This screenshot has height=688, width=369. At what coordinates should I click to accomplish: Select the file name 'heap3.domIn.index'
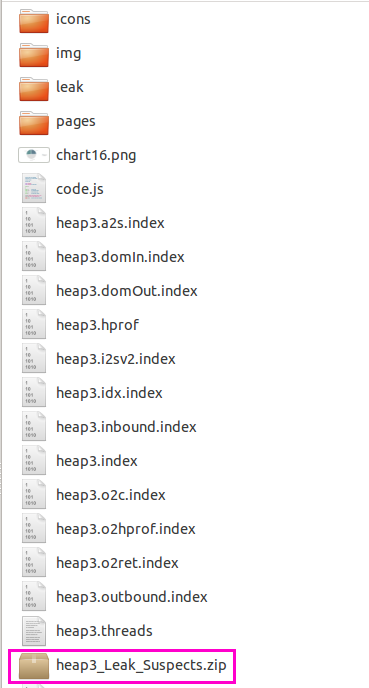pos(120,257)
